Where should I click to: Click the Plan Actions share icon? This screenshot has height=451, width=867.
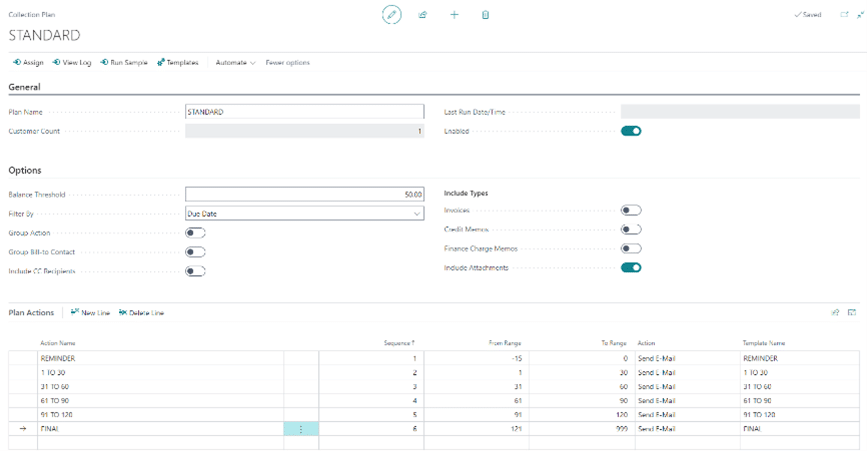(835, 313)
